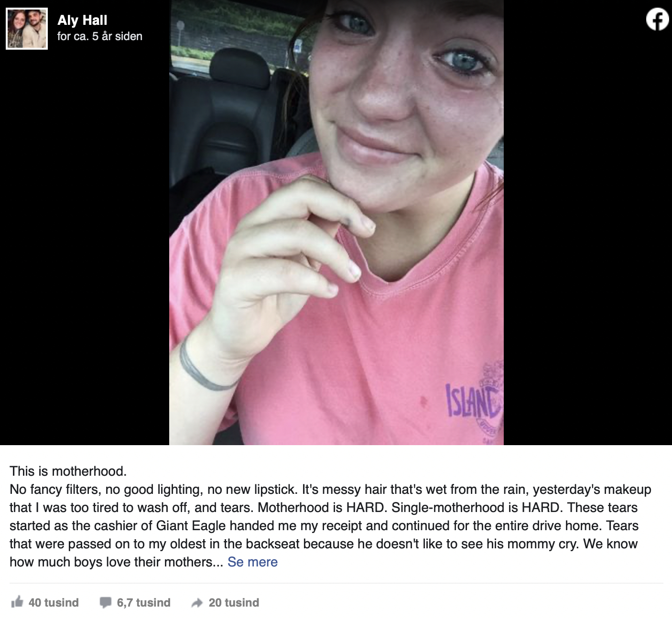Image resolution: width=672 pixels, height=619 pixels.
Task: Click the divider line above reaction counts
Action: (336, 583)
